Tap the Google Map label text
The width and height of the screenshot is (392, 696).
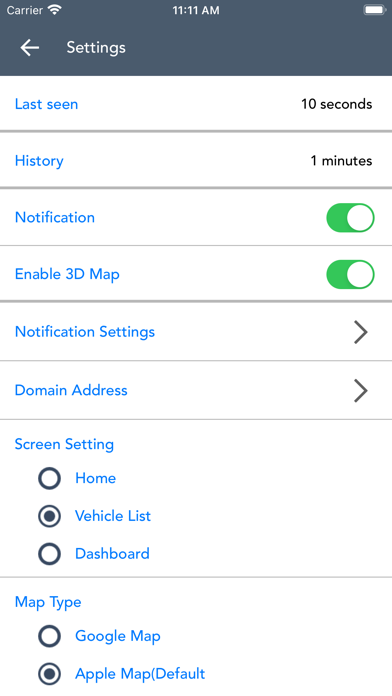[x=118, y=636]
